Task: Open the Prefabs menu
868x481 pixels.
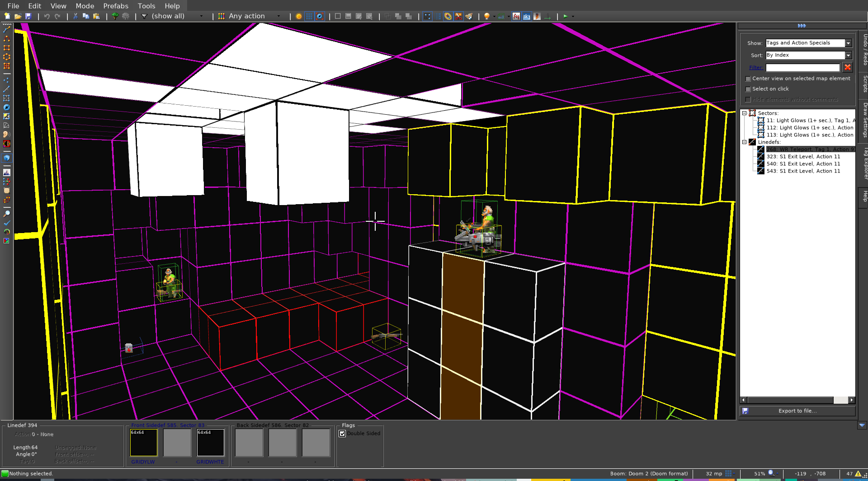Action: pos(116,6)
